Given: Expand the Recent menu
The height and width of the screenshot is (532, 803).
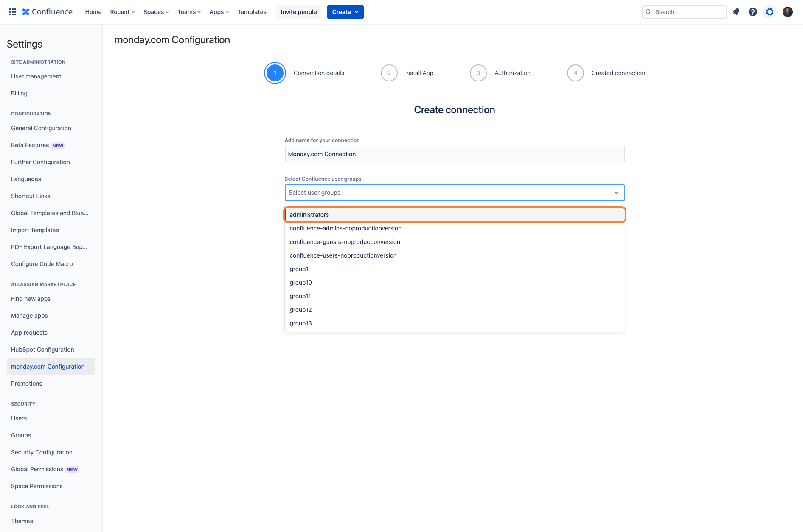Looking at the screenshot, I should click(123, 12).
